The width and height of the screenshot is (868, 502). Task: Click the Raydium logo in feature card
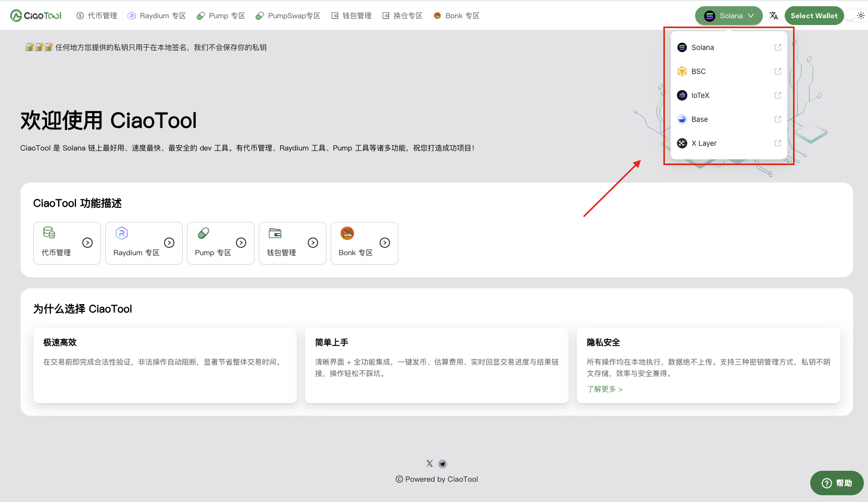121,233
